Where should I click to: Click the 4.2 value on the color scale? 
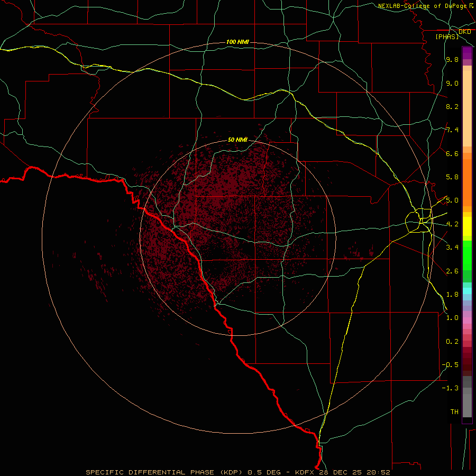452,224
